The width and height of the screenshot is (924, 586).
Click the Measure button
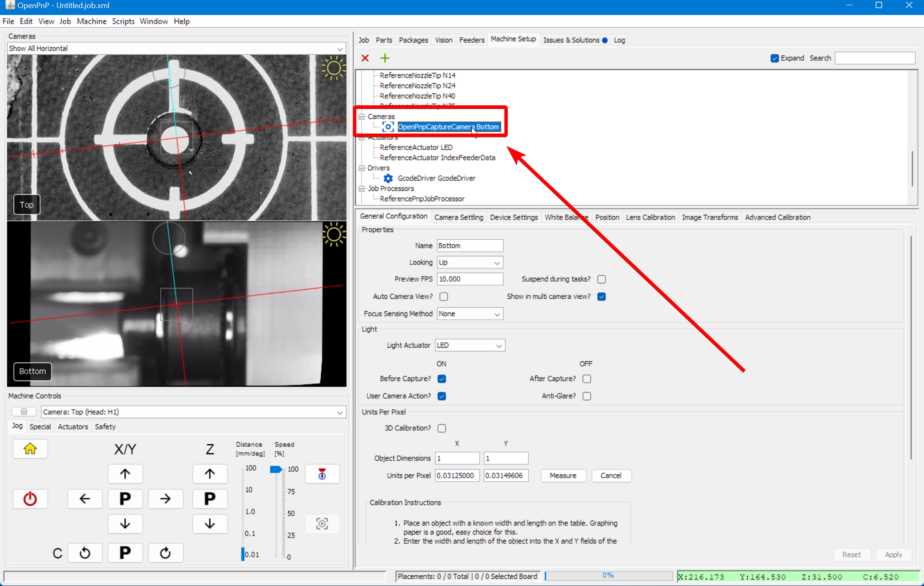(563, 476)
